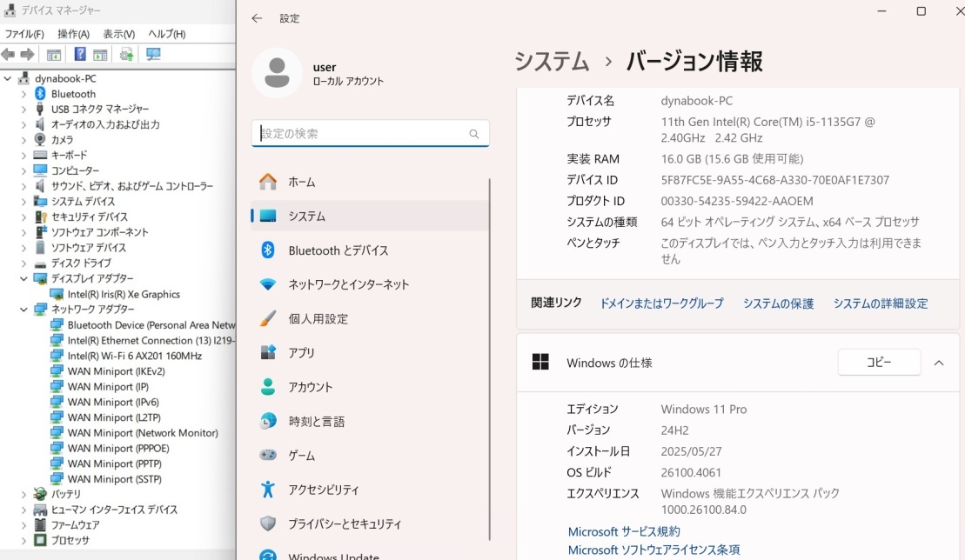Click the Time and language clock icon
The image size is (965, 560).
click(268, 421)
